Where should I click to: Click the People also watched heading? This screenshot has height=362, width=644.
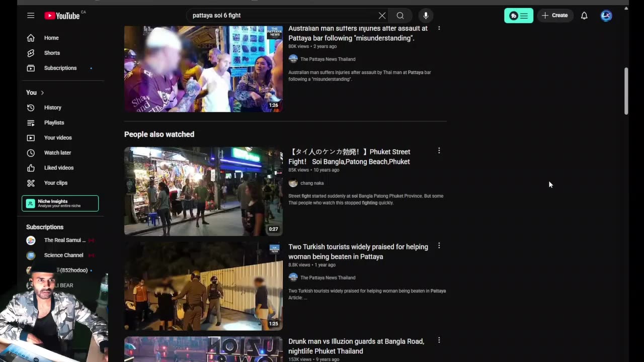point(159,134)
